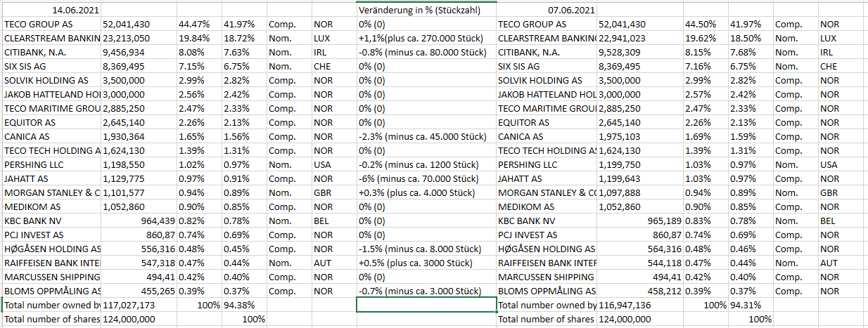Select the 547,318 Raiffeisen Bank value
The height and width of the screenshot is (328, 868).
[139, 263]
